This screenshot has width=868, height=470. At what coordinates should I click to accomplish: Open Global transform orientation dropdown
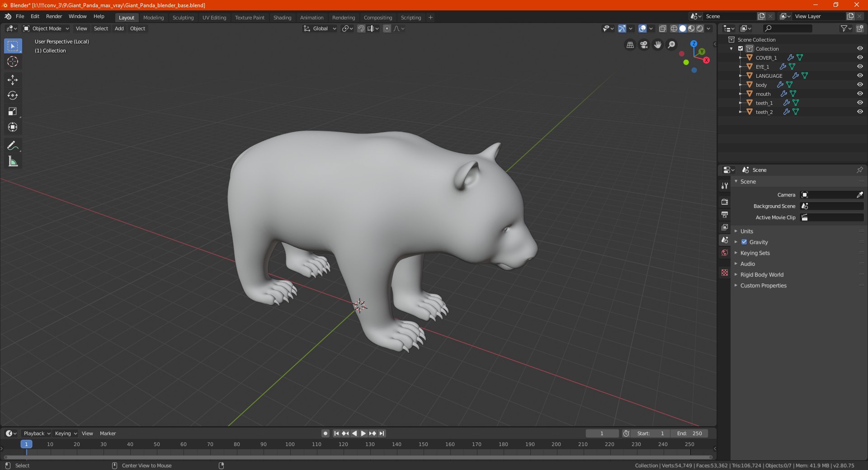[320, 28]
